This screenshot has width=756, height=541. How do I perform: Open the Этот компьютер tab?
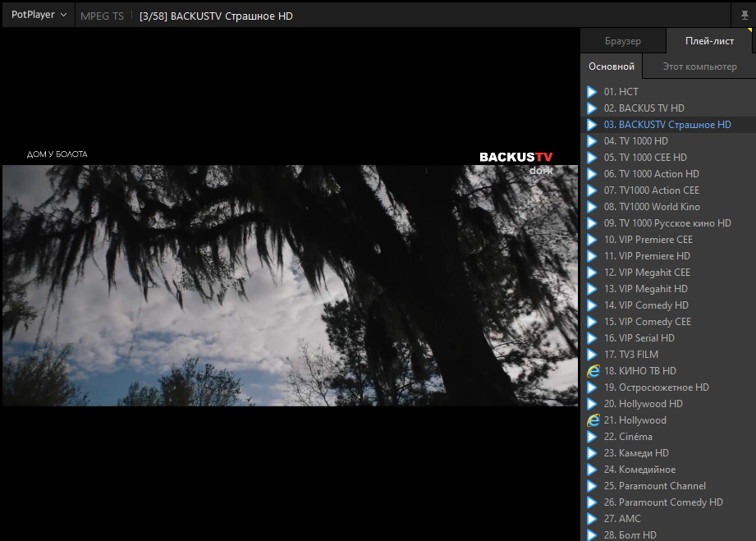pos(699,66)
